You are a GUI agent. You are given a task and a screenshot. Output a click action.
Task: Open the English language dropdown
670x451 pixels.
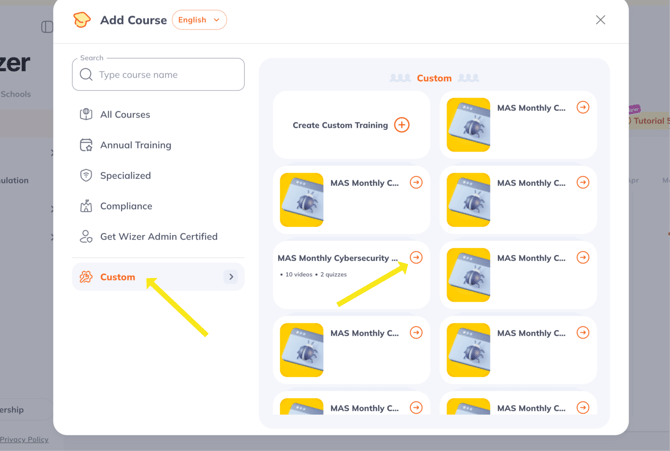(x=199, y=20)
